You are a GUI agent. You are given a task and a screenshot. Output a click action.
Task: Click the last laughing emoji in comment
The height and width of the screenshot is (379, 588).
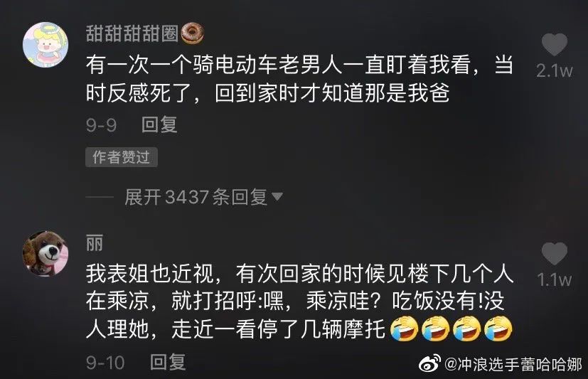tap(498, 329)
